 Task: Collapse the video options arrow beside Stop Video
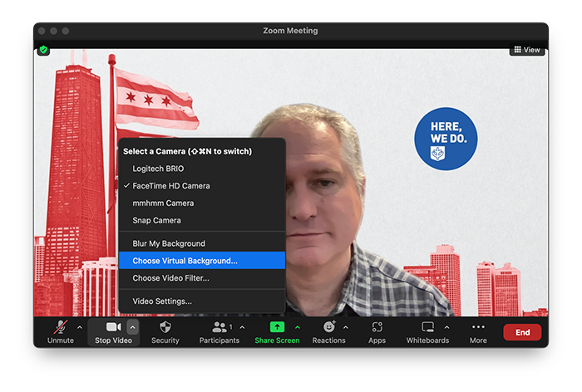pyautogui.click(x=133, y=327)
